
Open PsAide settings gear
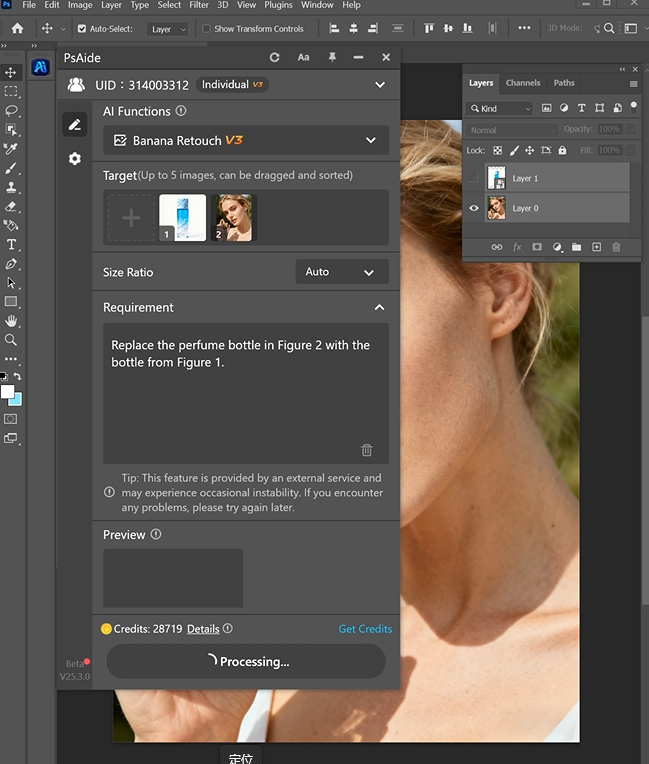[x=74, y=159]
